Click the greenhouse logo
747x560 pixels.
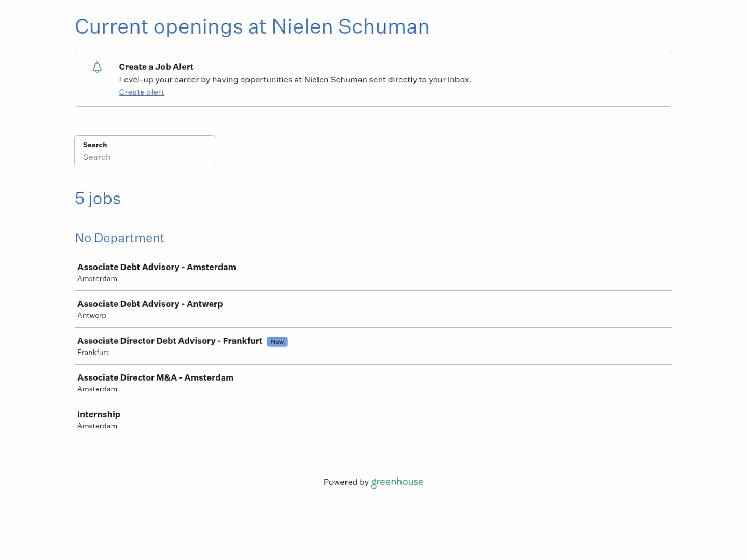[397, 482]
